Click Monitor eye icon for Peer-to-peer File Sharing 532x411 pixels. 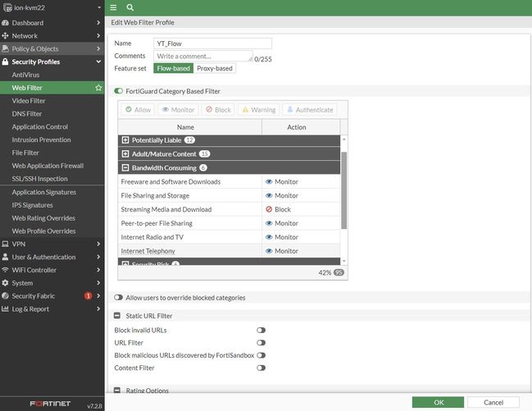coord(269,223)
